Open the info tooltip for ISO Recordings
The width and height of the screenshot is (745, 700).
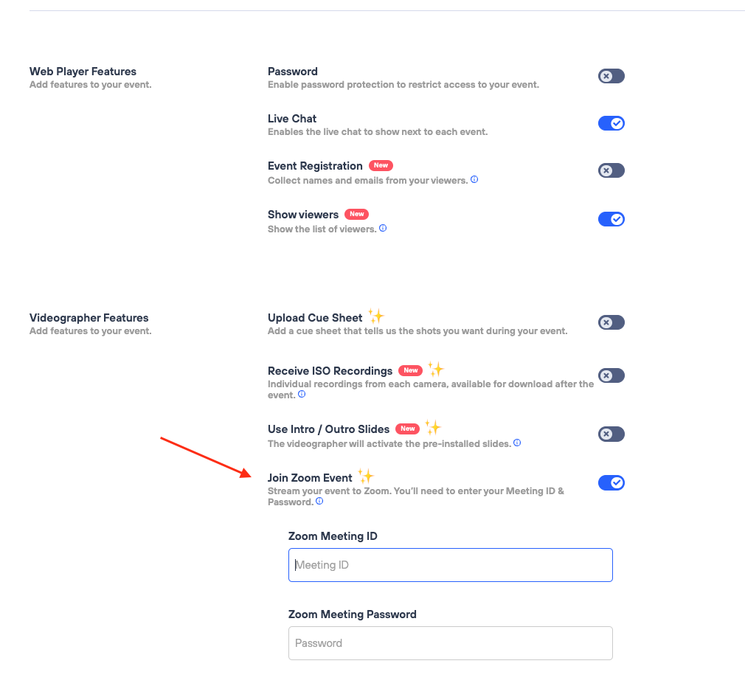[x=302, y=395]
